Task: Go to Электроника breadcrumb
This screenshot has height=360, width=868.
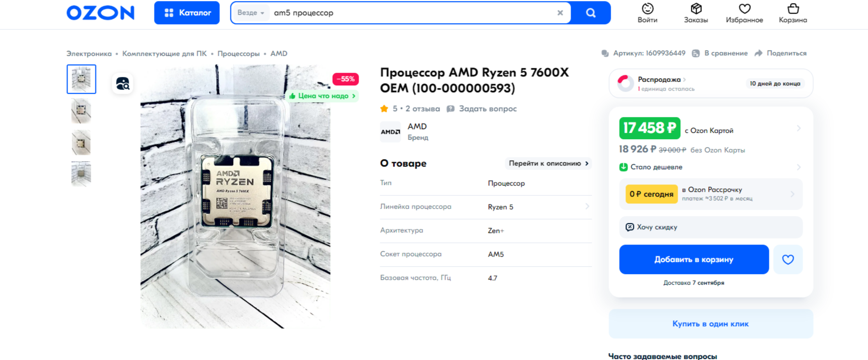Action: click(89, 54)
